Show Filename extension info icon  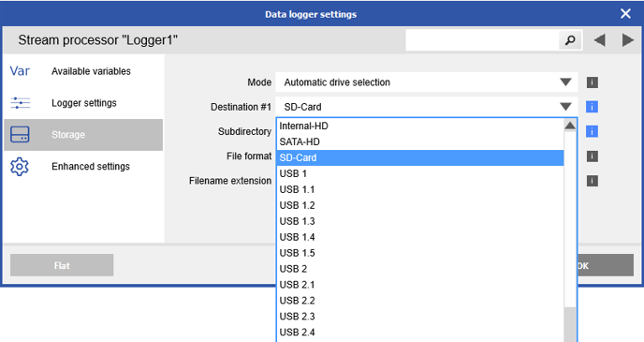click(x=592, y=181)
